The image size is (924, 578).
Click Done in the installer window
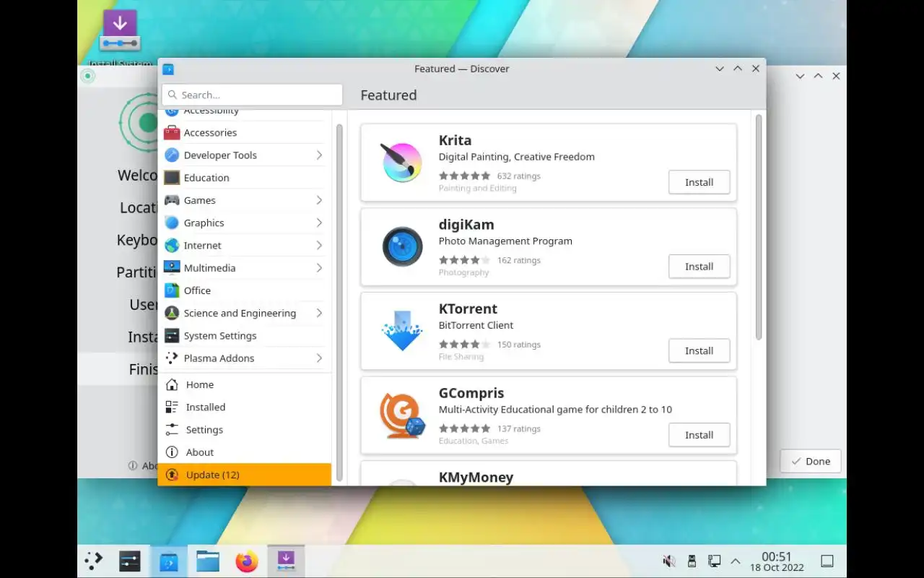810,461
